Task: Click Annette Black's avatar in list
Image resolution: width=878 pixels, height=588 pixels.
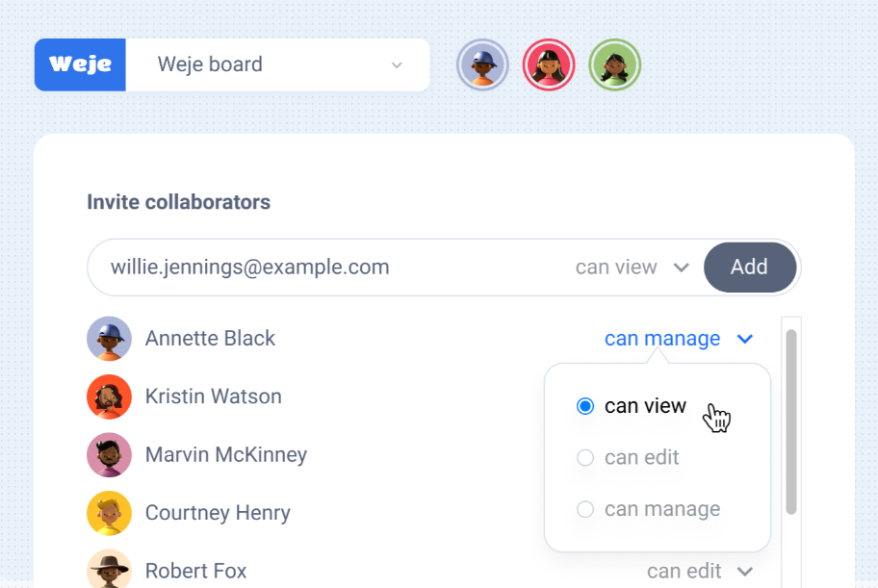Action: coord(109,339)
